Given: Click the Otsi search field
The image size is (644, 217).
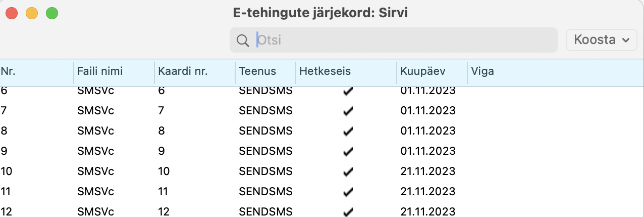Looking at the screenshot, I should point(404,40).
